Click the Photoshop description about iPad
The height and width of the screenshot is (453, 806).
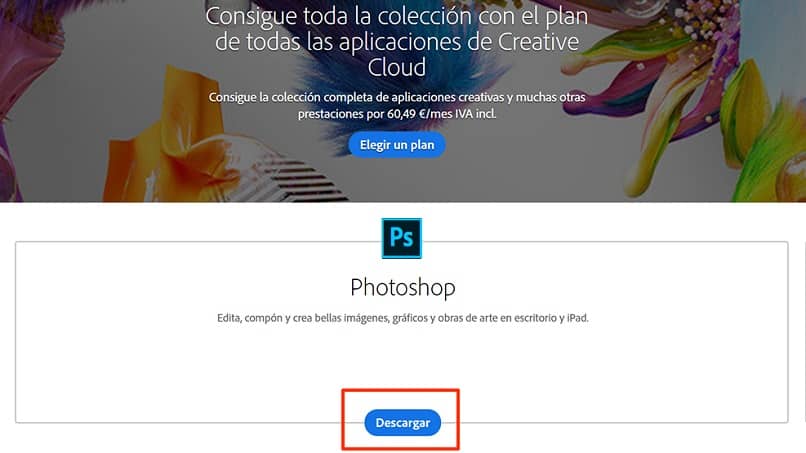[402, 318]
